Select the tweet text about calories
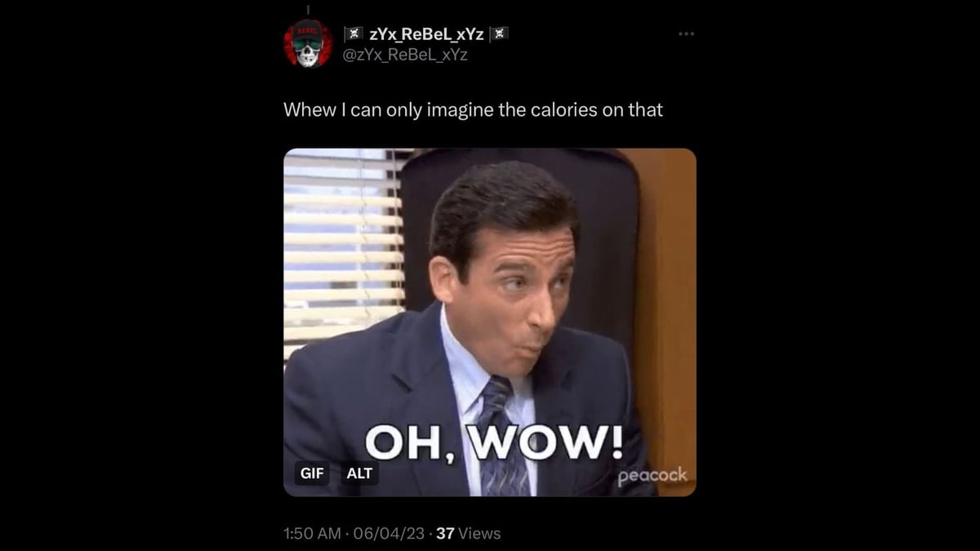Screen dimensions: 980x551 click(473, 109)
